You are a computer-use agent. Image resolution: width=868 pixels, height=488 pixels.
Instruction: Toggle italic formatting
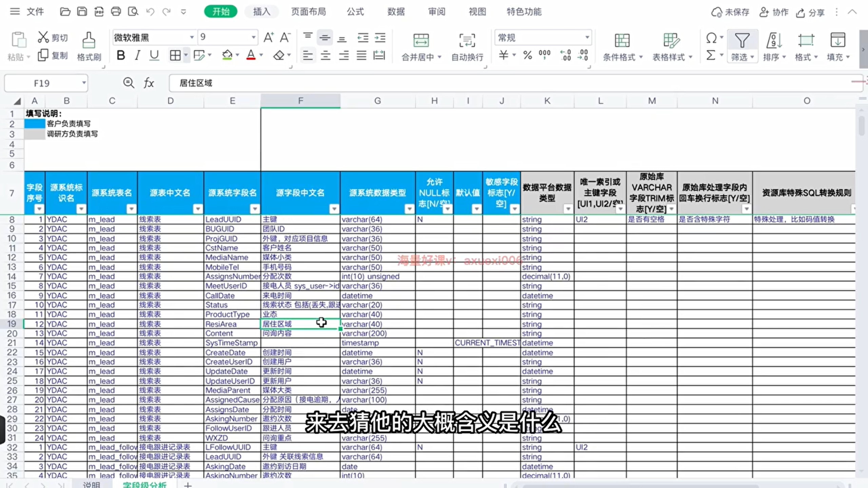(137, 55)
